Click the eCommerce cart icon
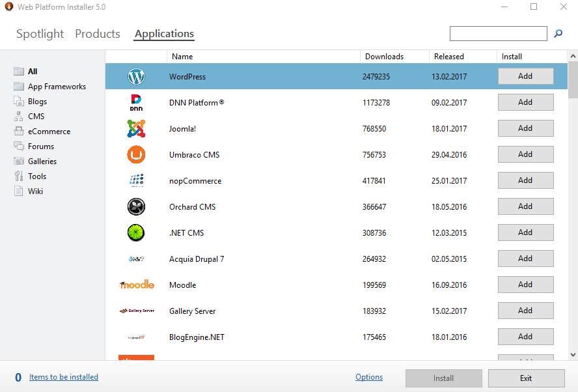 click(19, 131)
